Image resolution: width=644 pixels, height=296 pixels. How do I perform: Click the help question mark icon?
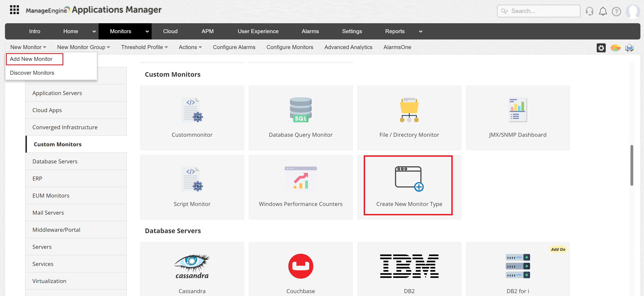(616, 11)
